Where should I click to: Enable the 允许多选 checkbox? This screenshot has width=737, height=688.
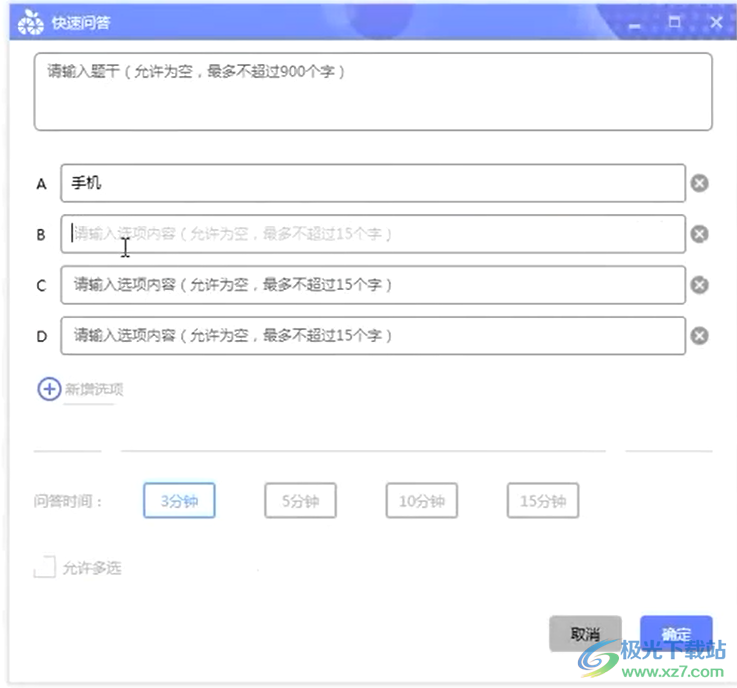click(45, 567)
